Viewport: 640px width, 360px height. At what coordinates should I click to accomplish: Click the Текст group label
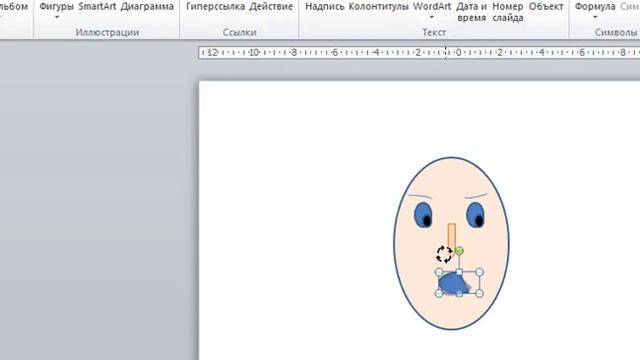[434, 32]
